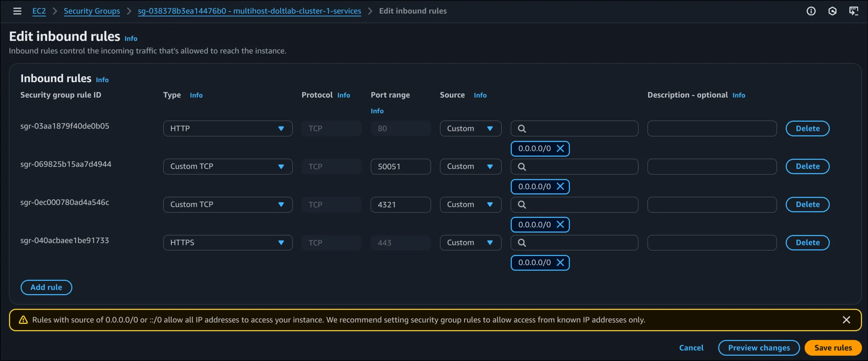Viewport: 868px width, 361px height.
Task: Open the HTTPS type dropdown
Action: pyautogui.click(x=228, y=243)
